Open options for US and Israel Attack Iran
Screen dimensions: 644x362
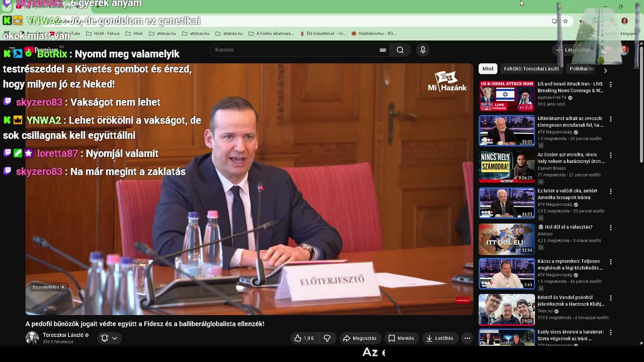[611, 84]
